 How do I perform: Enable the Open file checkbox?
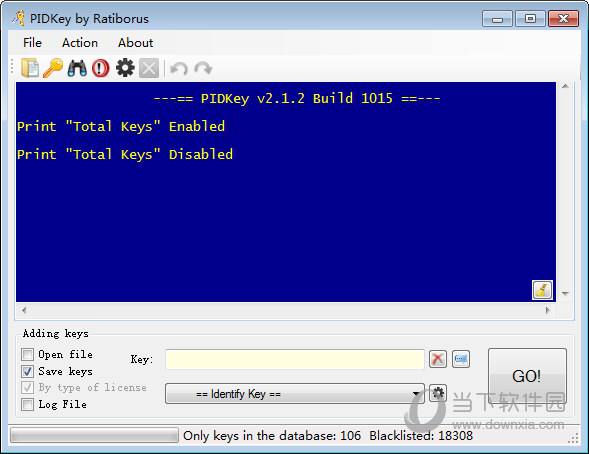(27, 354)
